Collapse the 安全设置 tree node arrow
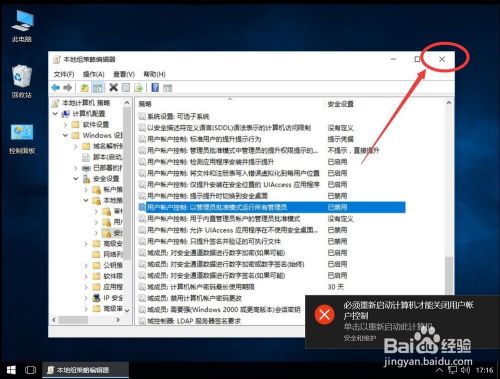Screen dimensions: 500x379 [76, 179]
